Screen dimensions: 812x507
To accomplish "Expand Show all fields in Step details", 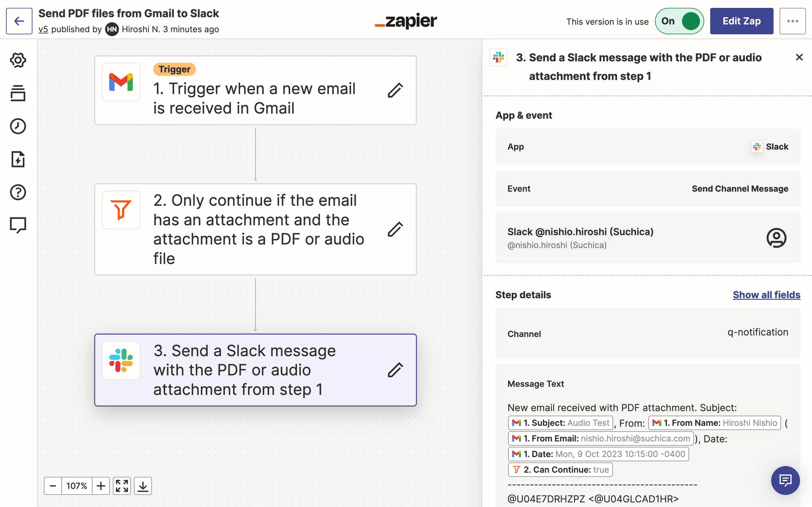I will (x=766, y=295).
